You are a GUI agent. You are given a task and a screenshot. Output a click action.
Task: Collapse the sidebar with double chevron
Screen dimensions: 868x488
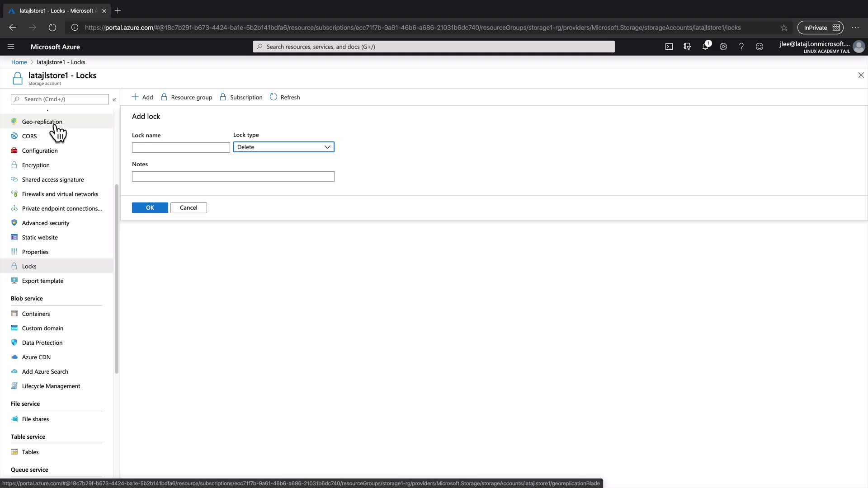pos(114,99)
